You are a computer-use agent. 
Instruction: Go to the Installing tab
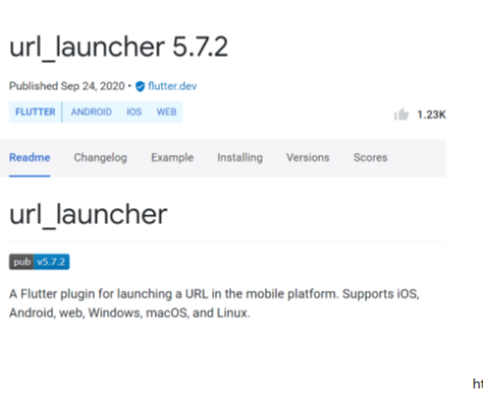(x=240, y=157)
